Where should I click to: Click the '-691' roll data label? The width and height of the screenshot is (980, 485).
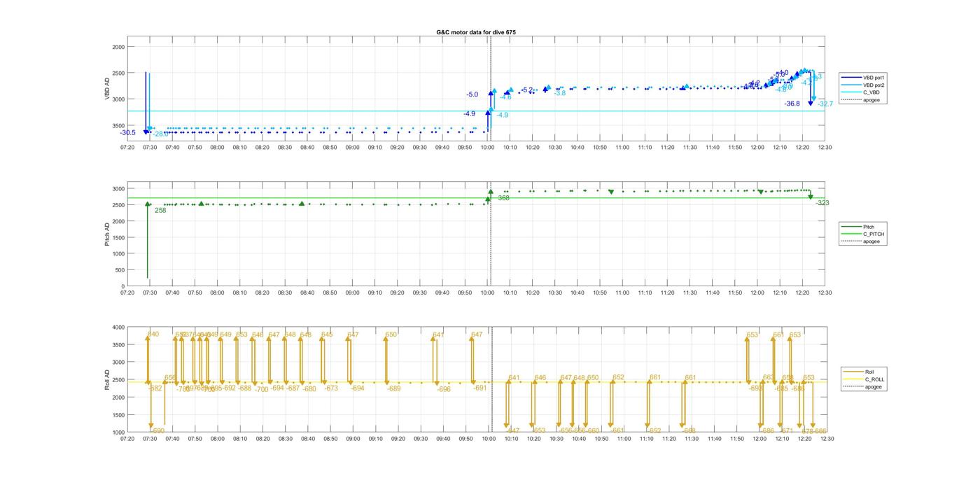(x=479, y=388)
